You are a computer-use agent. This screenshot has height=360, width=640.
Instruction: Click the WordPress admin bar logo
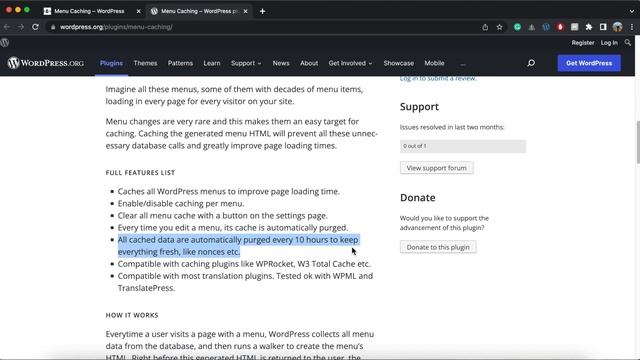(5, 42)
